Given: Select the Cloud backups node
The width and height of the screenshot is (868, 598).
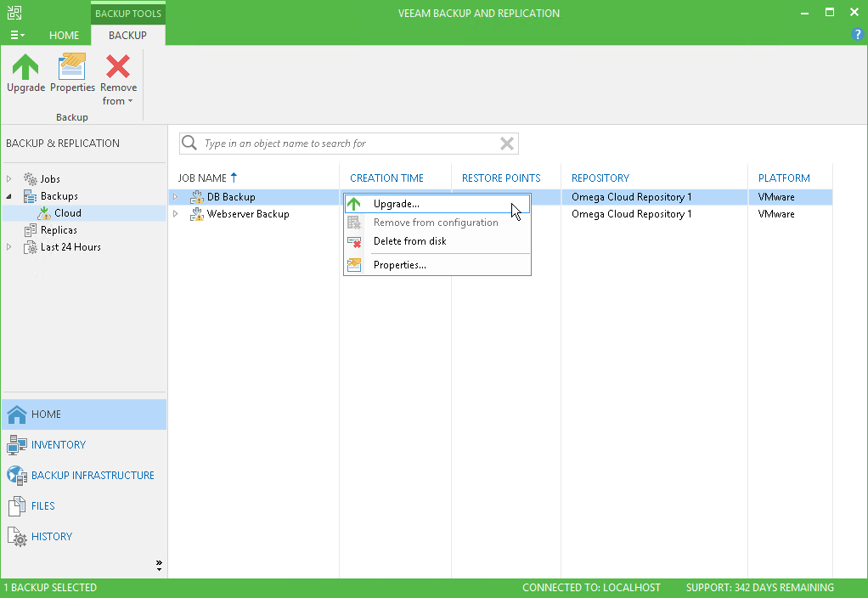Looking at the screenshot, I should (68, 213).
